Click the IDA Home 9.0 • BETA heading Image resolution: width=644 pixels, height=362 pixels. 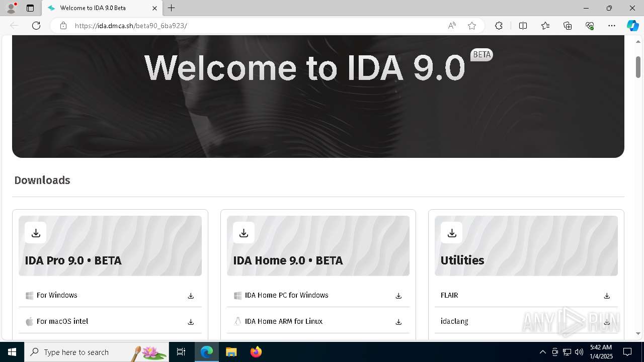[288, 260]
